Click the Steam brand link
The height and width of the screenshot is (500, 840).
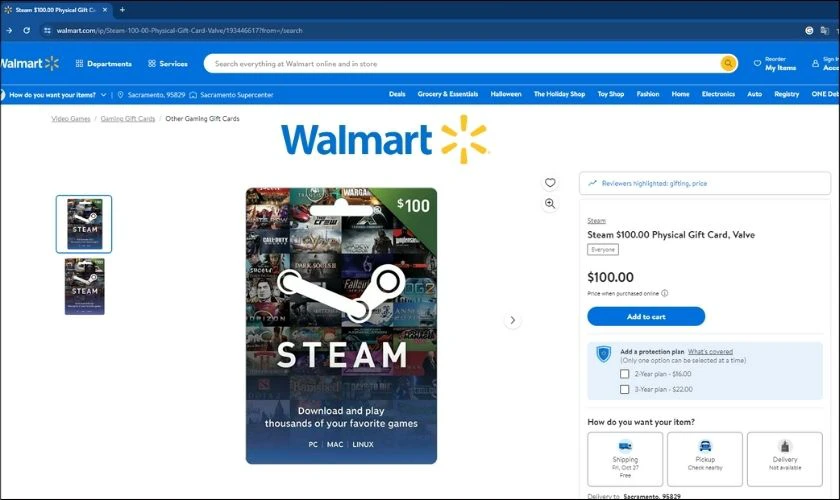[x=596, y=221]
